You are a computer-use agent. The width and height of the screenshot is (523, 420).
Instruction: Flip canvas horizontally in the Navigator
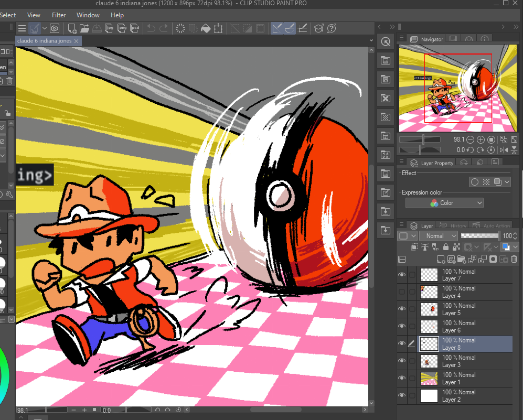pos(504,150)
